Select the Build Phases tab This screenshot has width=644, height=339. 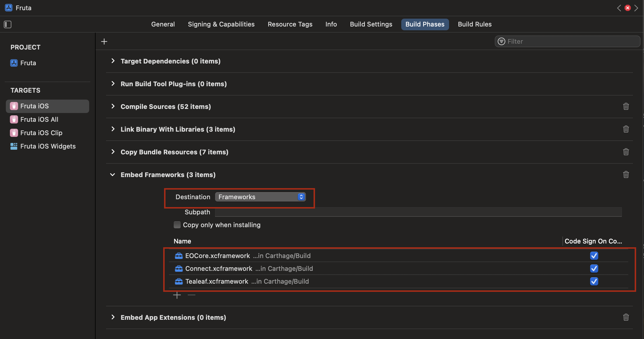tap(425, 24)
